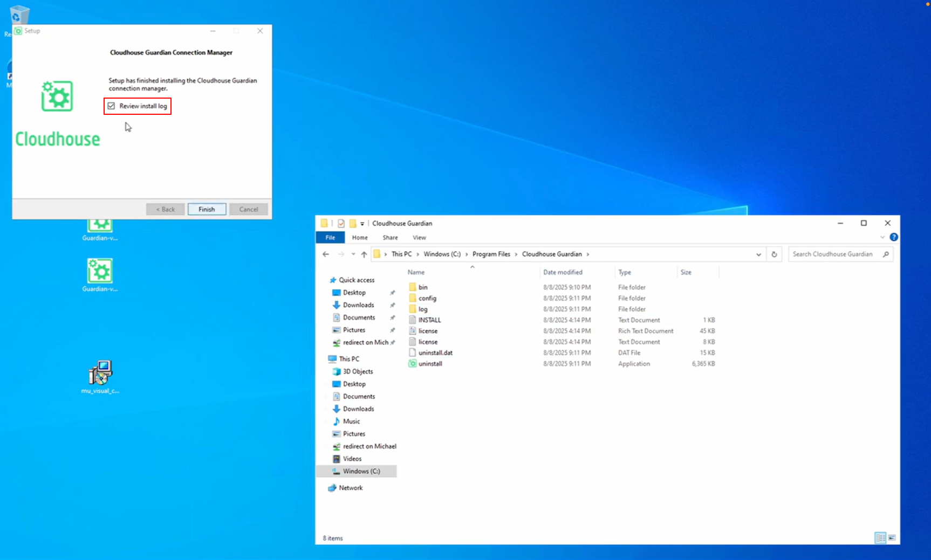Sort by Type column header
The height and width of the screenshot is (560, 931).
[x=625, y=272]
